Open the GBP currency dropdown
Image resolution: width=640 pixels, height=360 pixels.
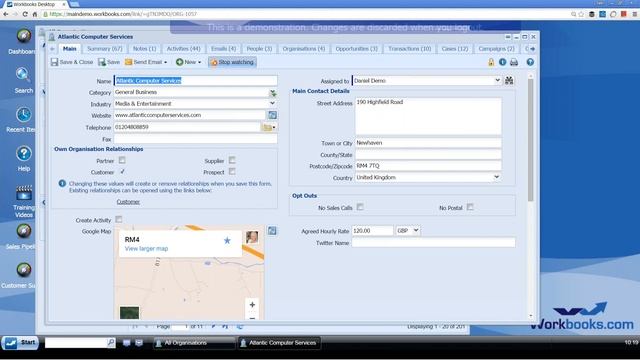pyautogui.click(x=408, y=231)
